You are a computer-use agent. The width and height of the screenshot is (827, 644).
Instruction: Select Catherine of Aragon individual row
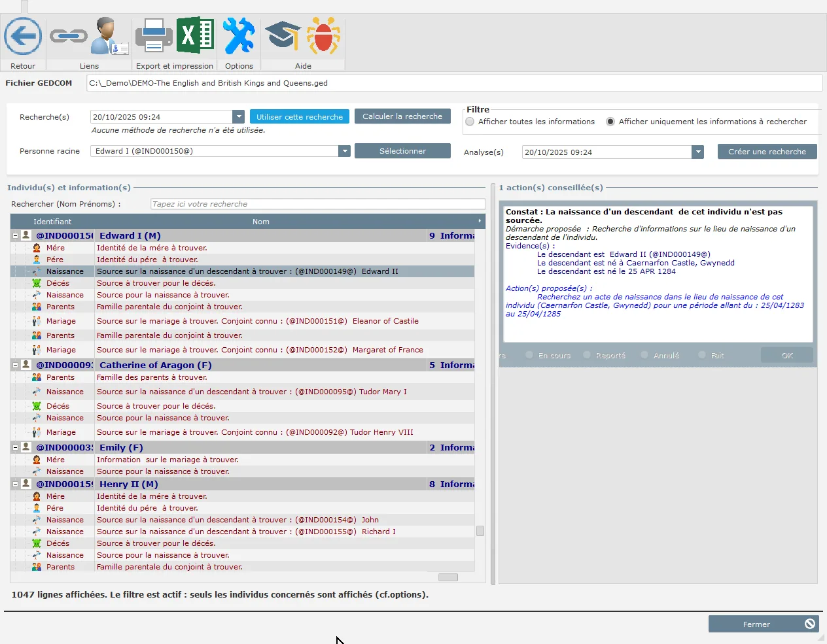156,365
